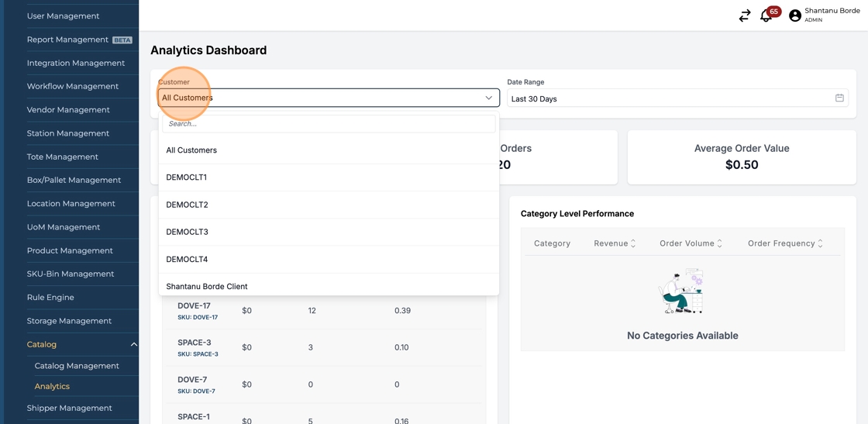This screenshot has width=868, height=424.
Task: Sort by Order Volume column arrows
Action: tap(720, 243)
